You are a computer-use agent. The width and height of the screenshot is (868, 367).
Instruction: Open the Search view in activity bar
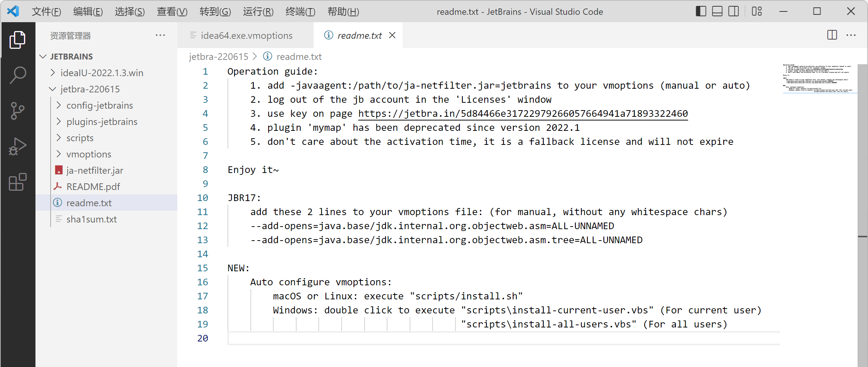(17, 75)
